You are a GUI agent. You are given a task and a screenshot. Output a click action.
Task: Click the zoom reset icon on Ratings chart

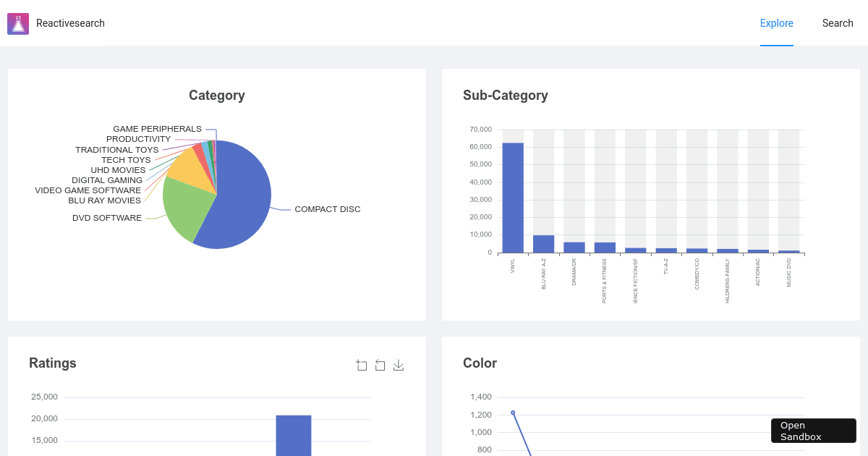[x=380, y=365]
